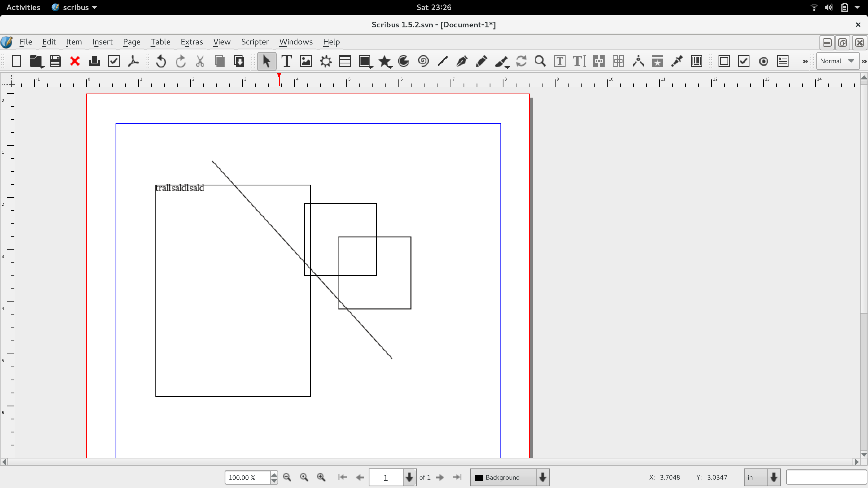The height and width of the screenshot is (488, 868).
Task: Select the Image Frame tool
Action: (306, 61)
